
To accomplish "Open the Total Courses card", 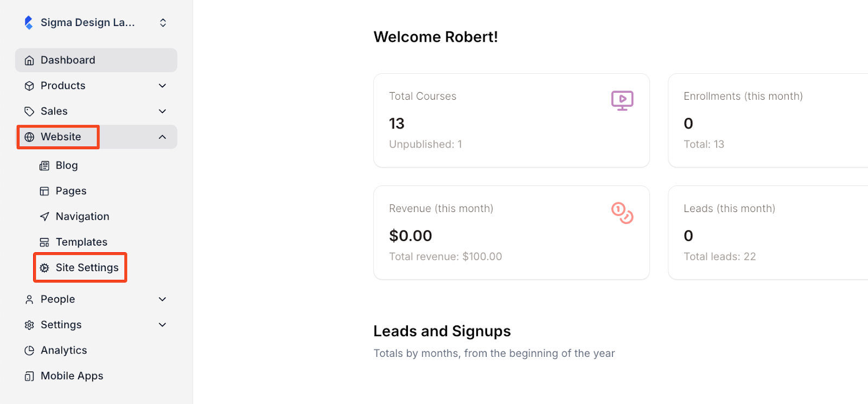I will click(511, 120).
